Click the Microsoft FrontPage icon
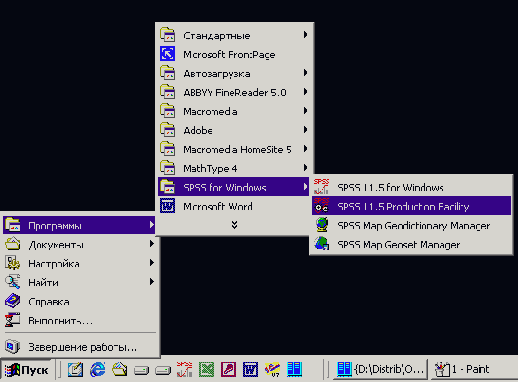The height and width of the screenshot is (382, 518). [x=167, y=54]
